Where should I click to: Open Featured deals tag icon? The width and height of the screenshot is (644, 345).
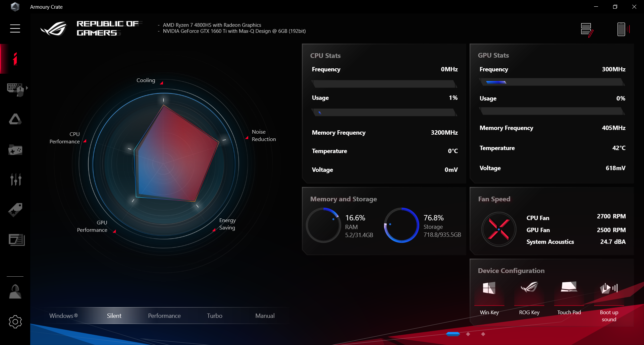tap(15, 210)
